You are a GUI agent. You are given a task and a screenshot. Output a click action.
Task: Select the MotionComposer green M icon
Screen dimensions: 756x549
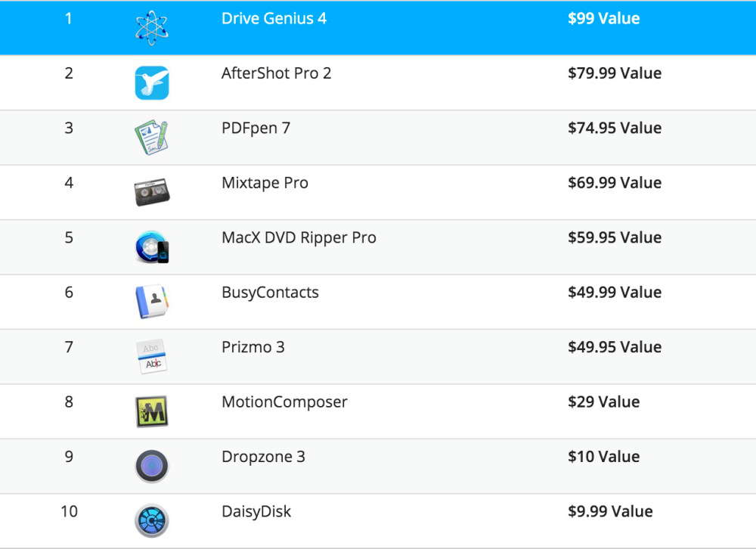pyautogui.click(x=152, y=411)
